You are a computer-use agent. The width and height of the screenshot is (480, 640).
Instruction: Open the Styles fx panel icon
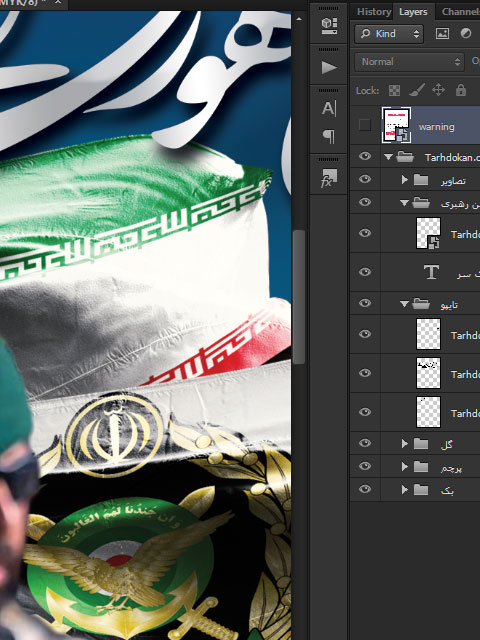click(x=329, y=178)
